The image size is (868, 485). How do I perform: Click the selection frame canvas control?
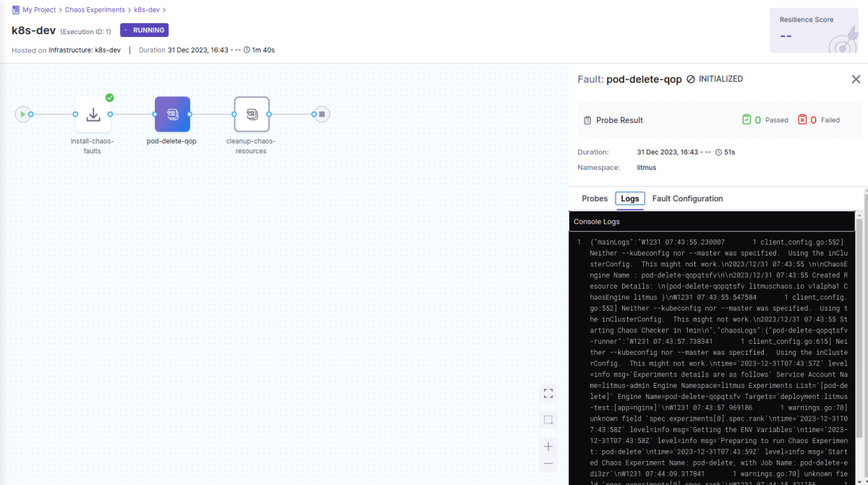coord(548,420)
